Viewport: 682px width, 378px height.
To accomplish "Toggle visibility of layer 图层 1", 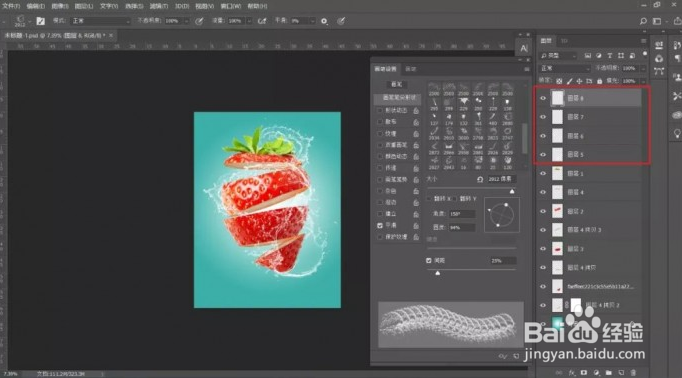I will tap(543, 174).
